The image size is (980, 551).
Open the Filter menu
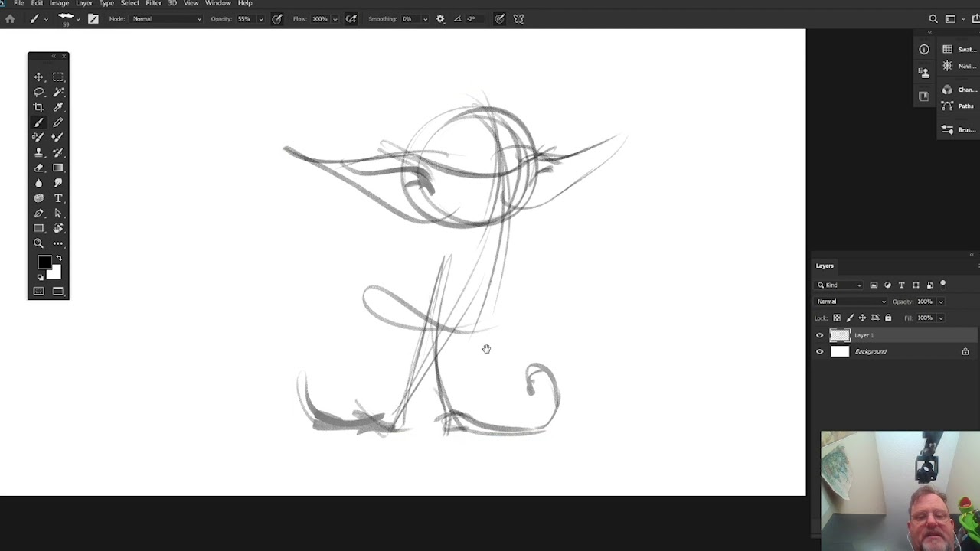click(x=153, y=3)
